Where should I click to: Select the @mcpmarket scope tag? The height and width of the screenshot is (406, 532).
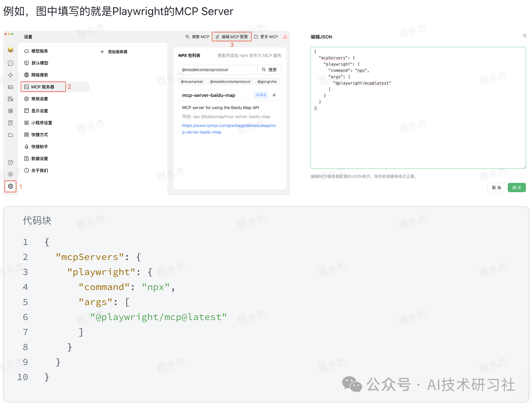point(192,82)
